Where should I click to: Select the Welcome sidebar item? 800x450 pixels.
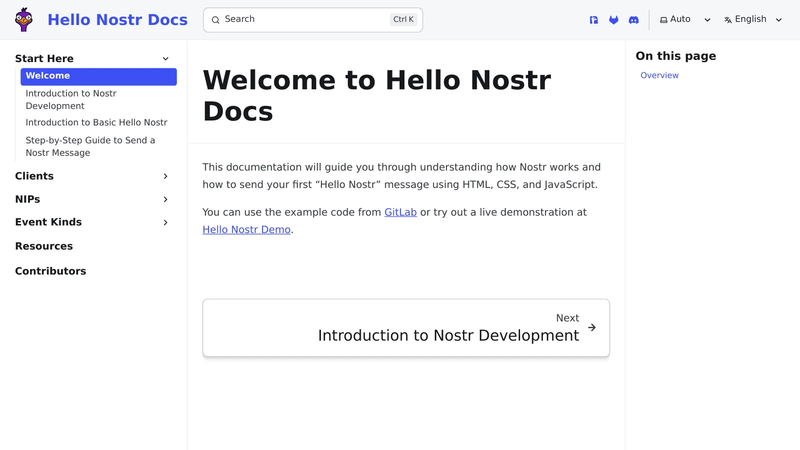tap(98, 76)
